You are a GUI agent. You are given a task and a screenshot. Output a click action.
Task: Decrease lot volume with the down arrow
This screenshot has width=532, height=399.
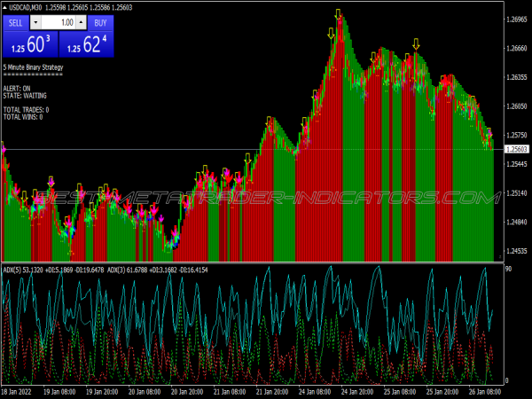click(35, 23)
